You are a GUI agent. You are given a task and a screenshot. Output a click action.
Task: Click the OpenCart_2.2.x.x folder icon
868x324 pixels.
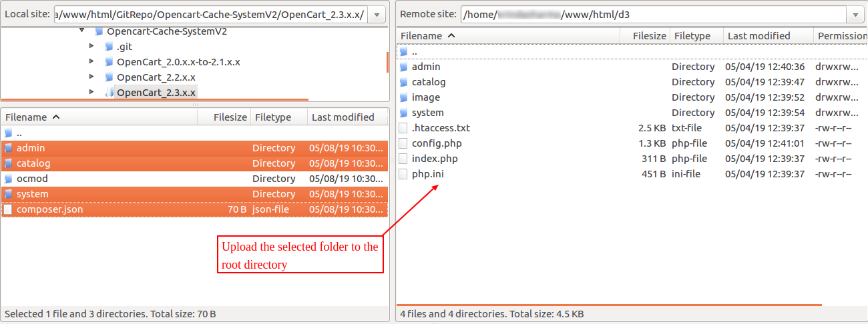tap(109, 77)
